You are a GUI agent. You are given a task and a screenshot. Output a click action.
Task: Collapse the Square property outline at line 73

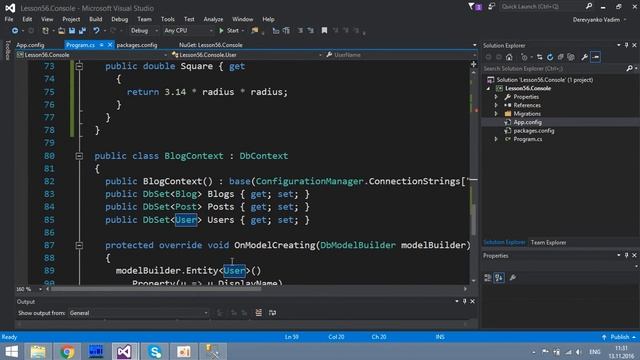(x=79, y=66)
